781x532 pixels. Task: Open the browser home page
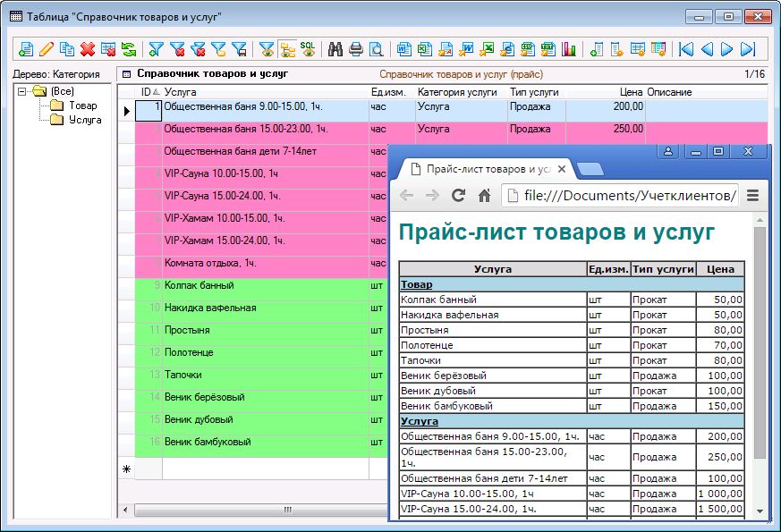pos(484,196)
